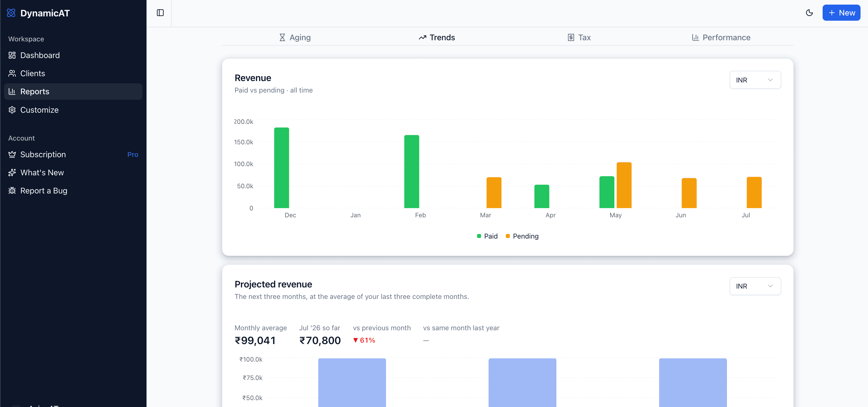Click the May paid revenue bar
The height and width of the screenshot is (407, 868).
(607, 192)
